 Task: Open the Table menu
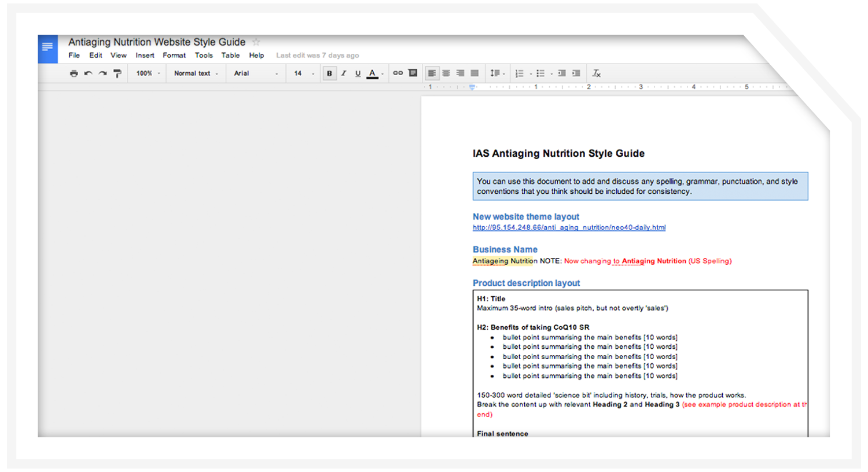point(230,56)
